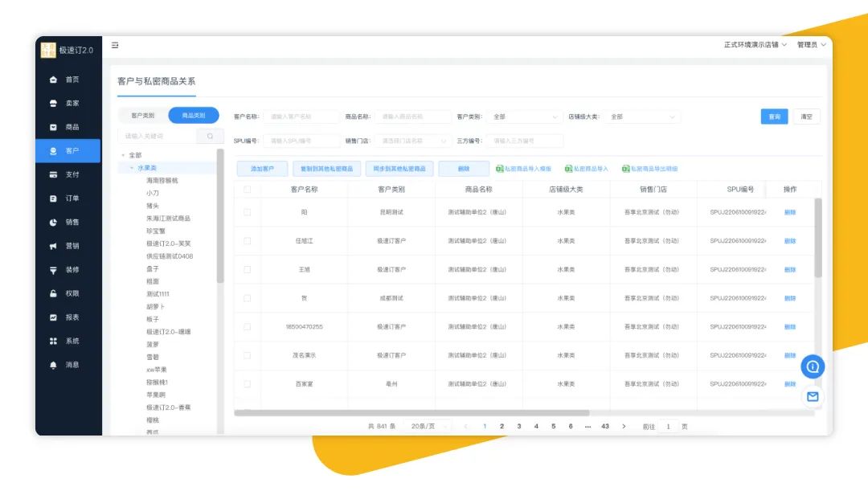Click the category tree's vertical scrollbar
The width and height of the screenshot is (868, 499).
click(219, 216)
